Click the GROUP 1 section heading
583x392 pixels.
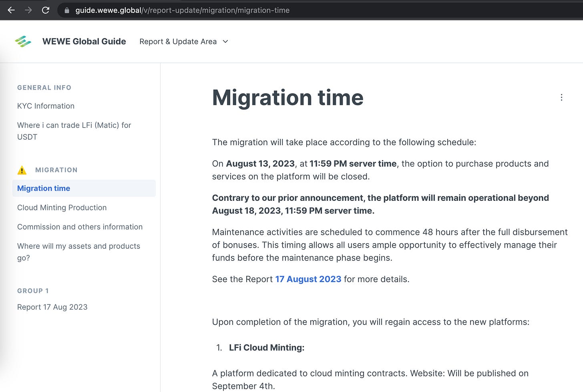tap(33, 291)
